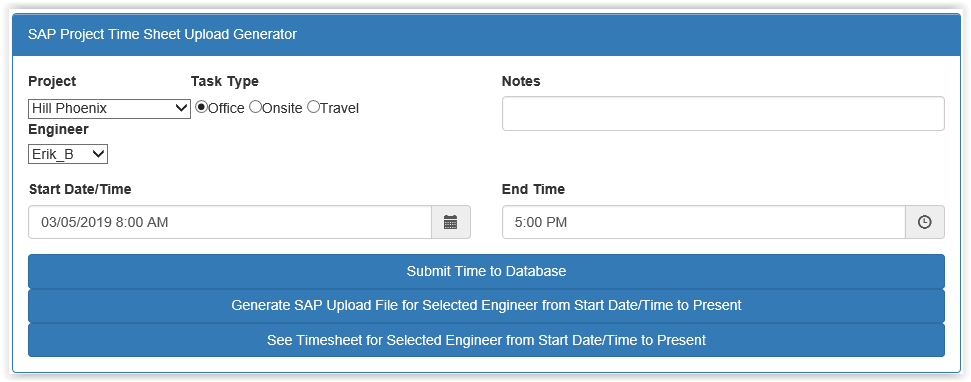Open the calendar picker for Start Date/Time
Screen dimensions: 971x382
click(x=451, y=222)
